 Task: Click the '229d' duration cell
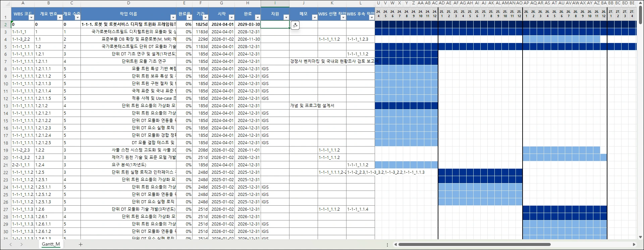201,39
